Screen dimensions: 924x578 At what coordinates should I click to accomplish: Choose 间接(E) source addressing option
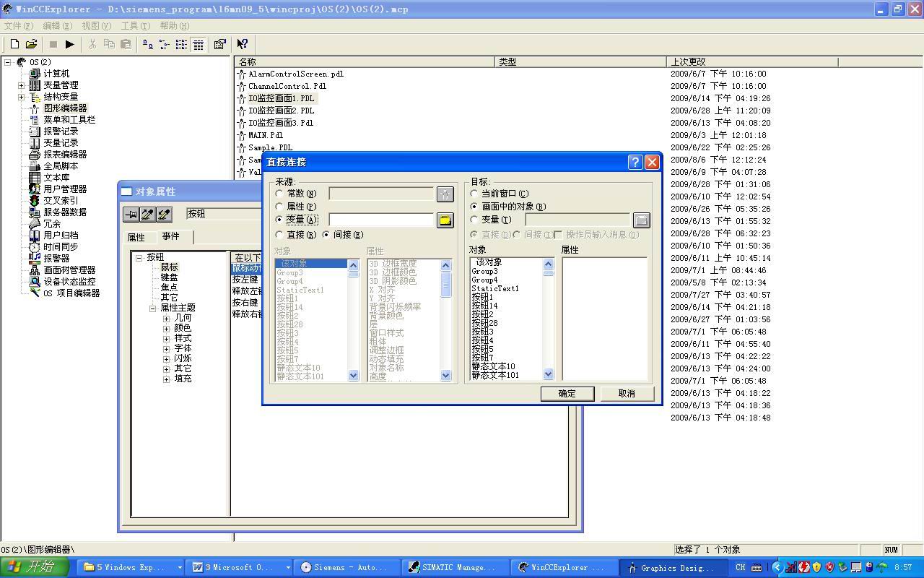pos(326,235)
